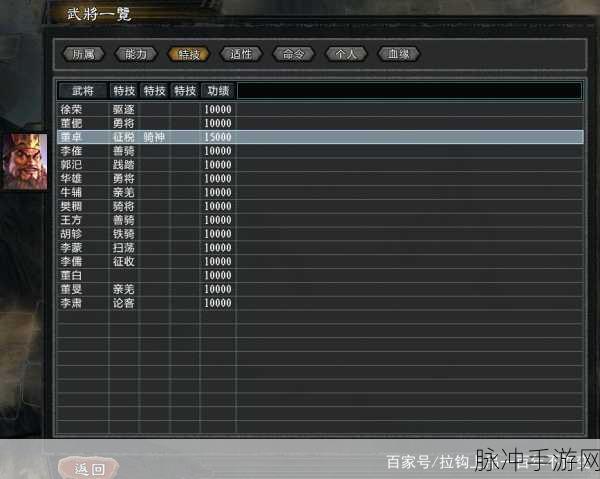This screenshot has height=479, width=600.
Task: Click the 骑神 skill in 董卓's row
Action: [x=154, y=137]
